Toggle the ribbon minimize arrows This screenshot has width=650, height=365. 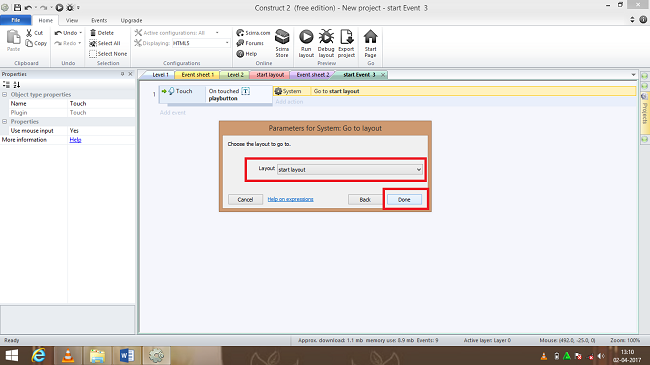click(x=632, y=19)
